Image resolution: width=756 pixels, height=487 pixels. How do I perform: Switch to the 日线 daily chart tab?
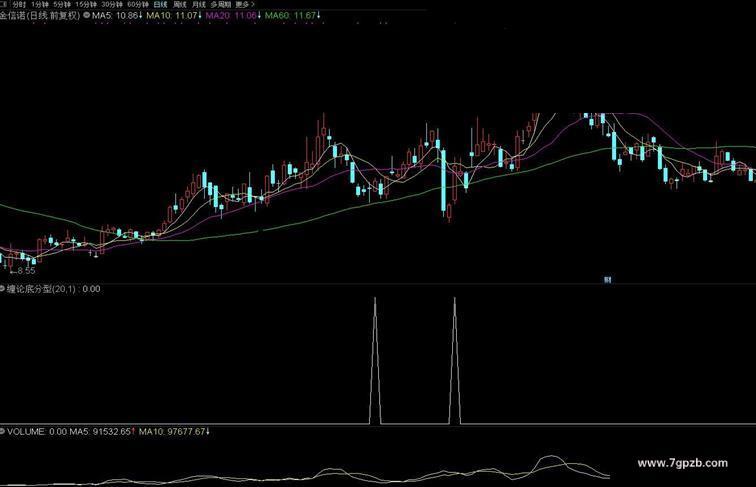point(160,4)
